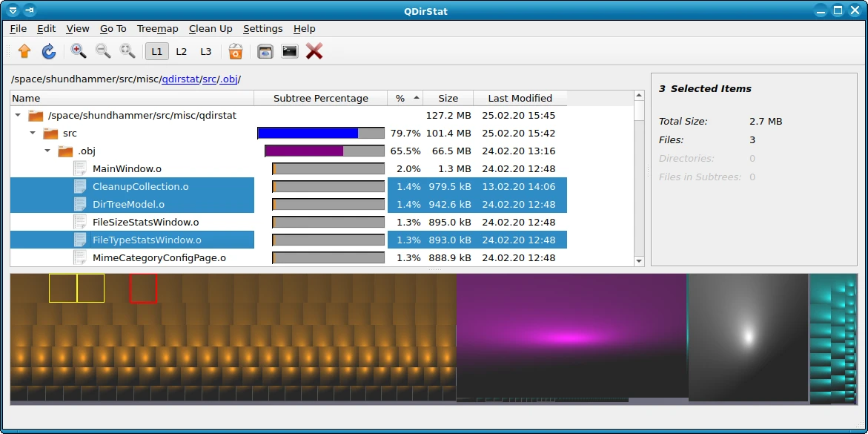Open the Treemap menu
The width and height of the screenshot is (868, 434).
coord(157,29)
